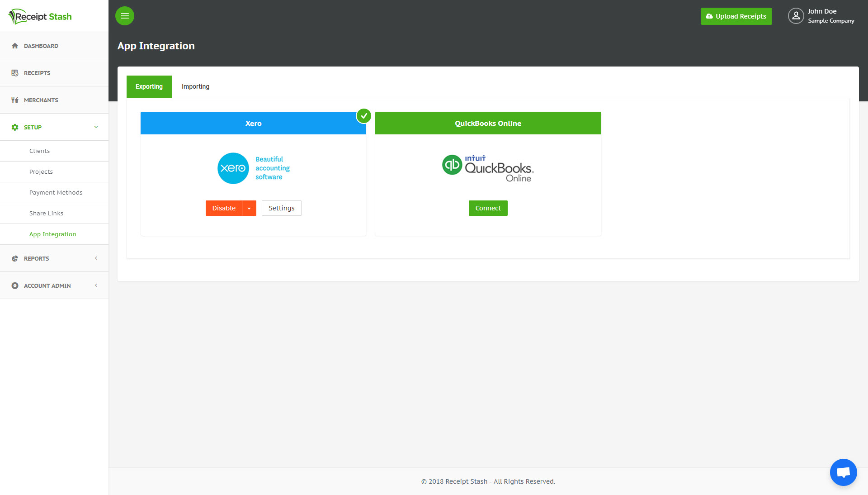Click the Receipt Stash logo
This screenshot has height=495, width=868.
(x=40, y=17)
